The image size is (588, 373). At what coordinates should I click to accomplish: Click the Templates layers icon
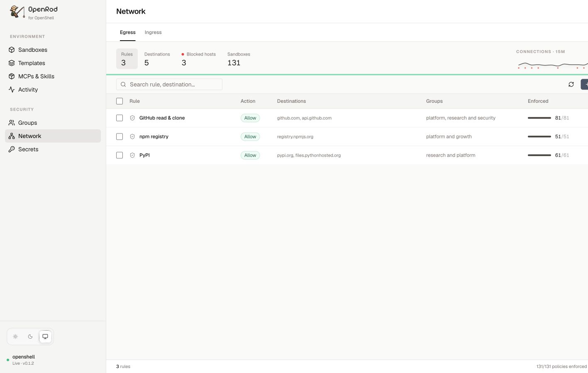point(12,63)
